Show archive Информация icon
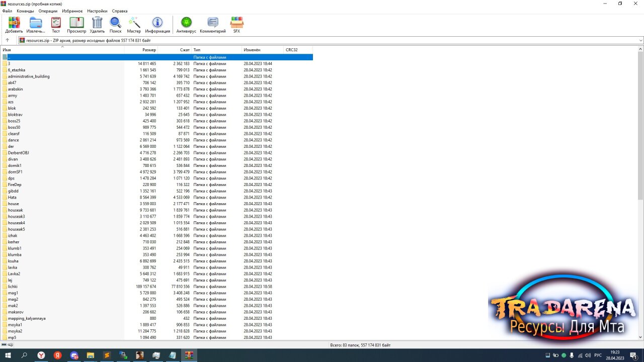 click(157, 25)
